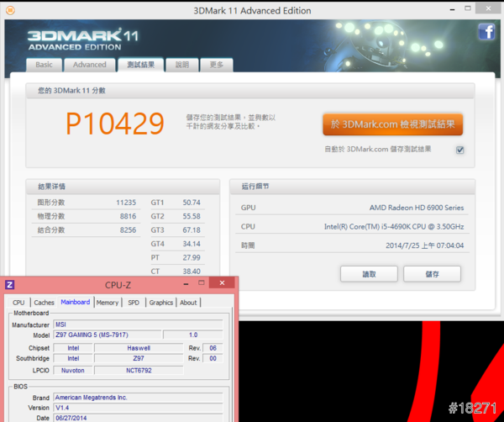Maximize the CPU-Z window
The height and width of the screenshot is (422, 504).
click(202, 282)
